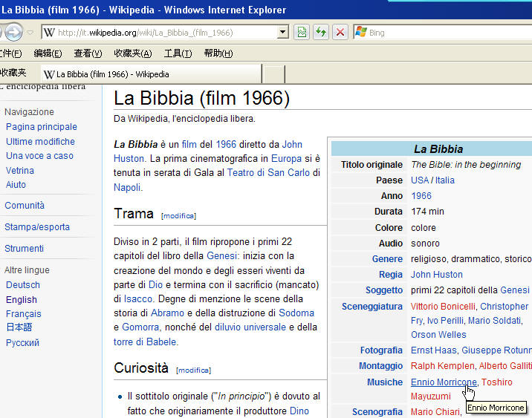Open the Toshiro Mayuzumi red link
Viewport: 532px width, 418px height.
click(461, 389)
